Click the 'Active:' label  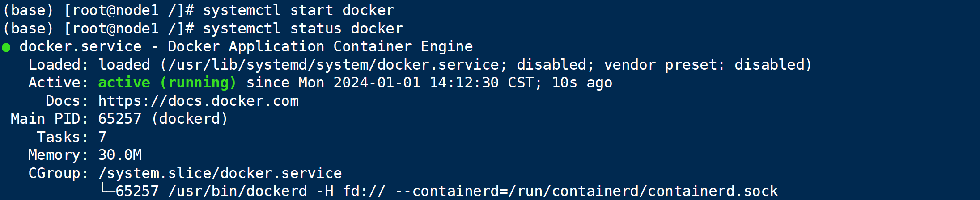tap(58, 83)
